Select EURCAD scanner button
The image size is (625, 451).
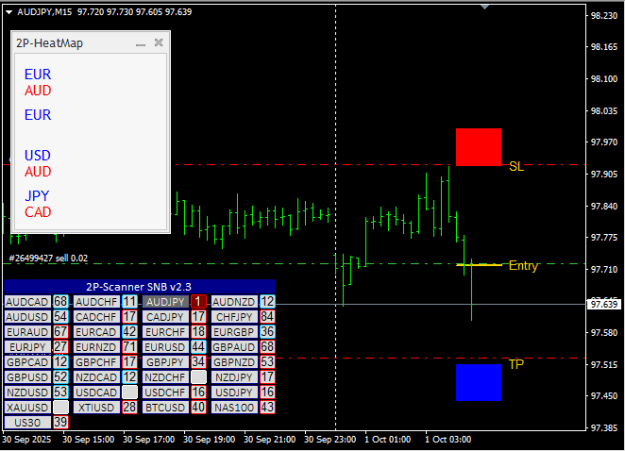[x=96, y=332]
